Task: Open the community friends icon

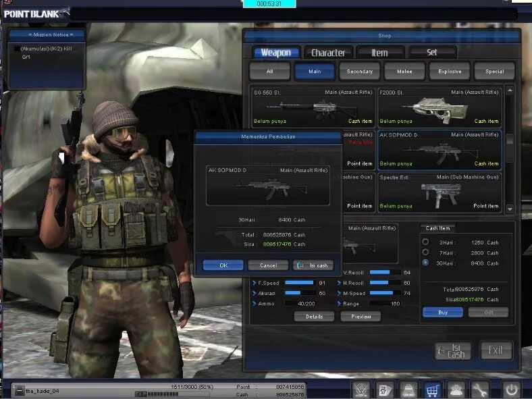Action: pyautogui.click(x=456, y=389)
